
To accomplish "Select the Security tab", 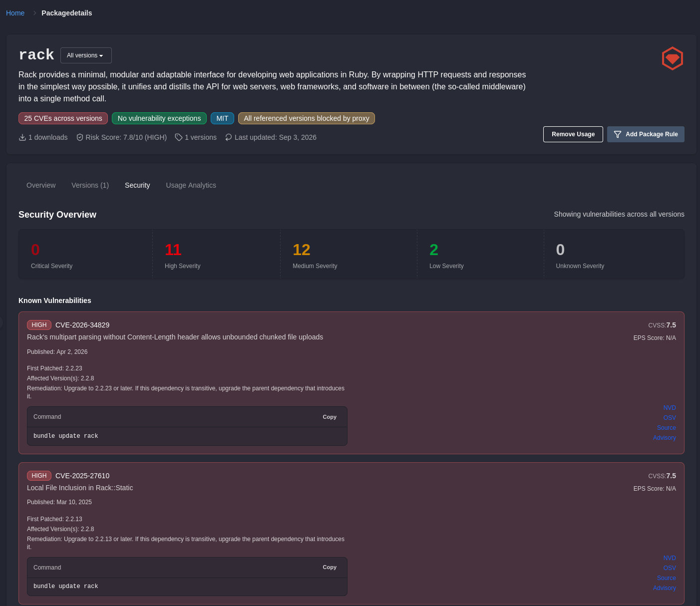I will click(x=137, y=185).
